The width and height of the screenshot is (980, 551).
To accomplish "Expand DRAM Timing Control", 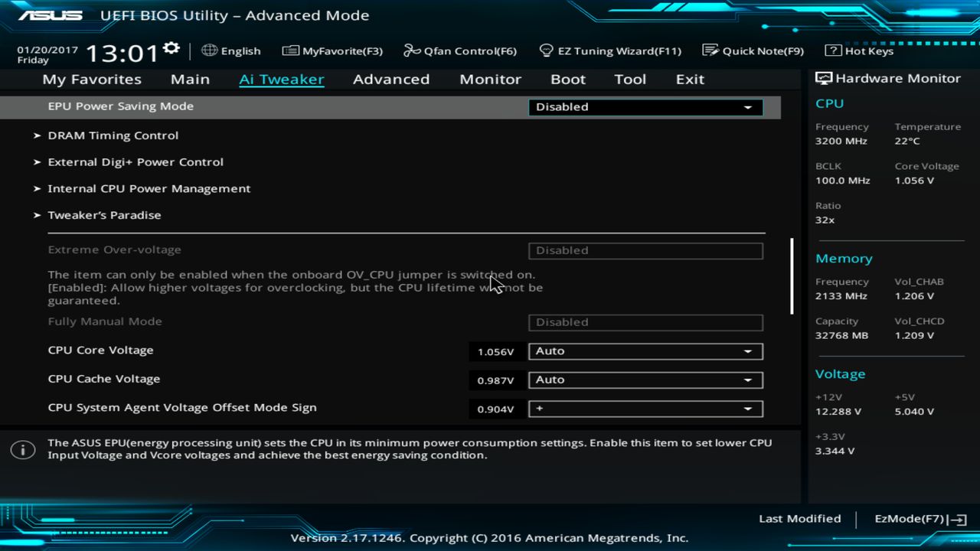I will pos(113,135).
